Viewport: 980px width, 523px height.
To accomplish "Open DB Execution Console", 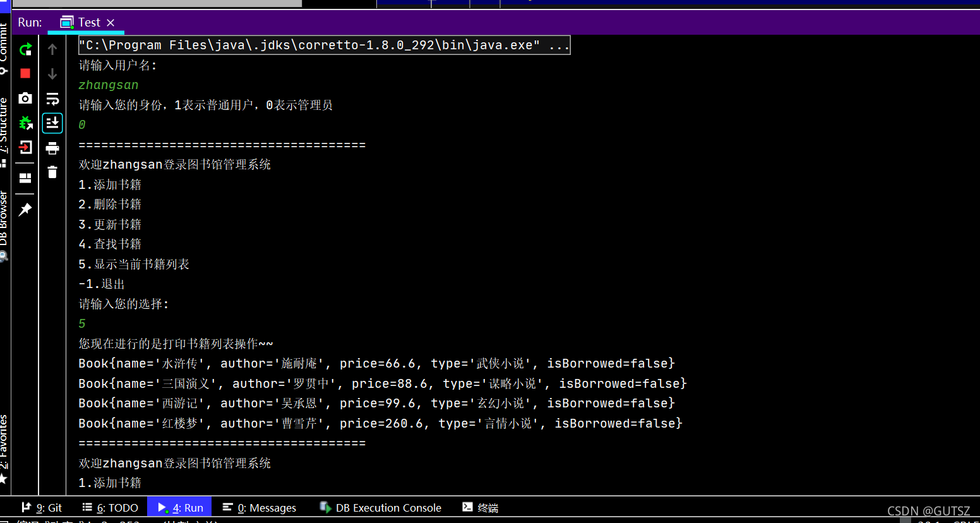I will click(381, 508).
